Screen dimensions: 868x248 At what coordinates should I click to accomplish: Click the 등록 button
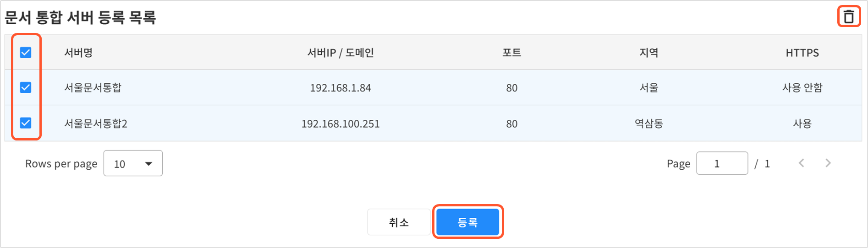(467, 222)
